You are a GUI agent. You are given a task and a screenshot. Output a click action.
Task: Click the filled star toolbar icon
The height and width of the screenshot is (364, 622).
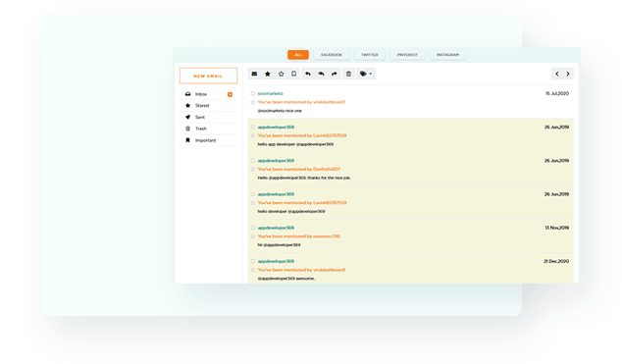[x=268, y=74]
